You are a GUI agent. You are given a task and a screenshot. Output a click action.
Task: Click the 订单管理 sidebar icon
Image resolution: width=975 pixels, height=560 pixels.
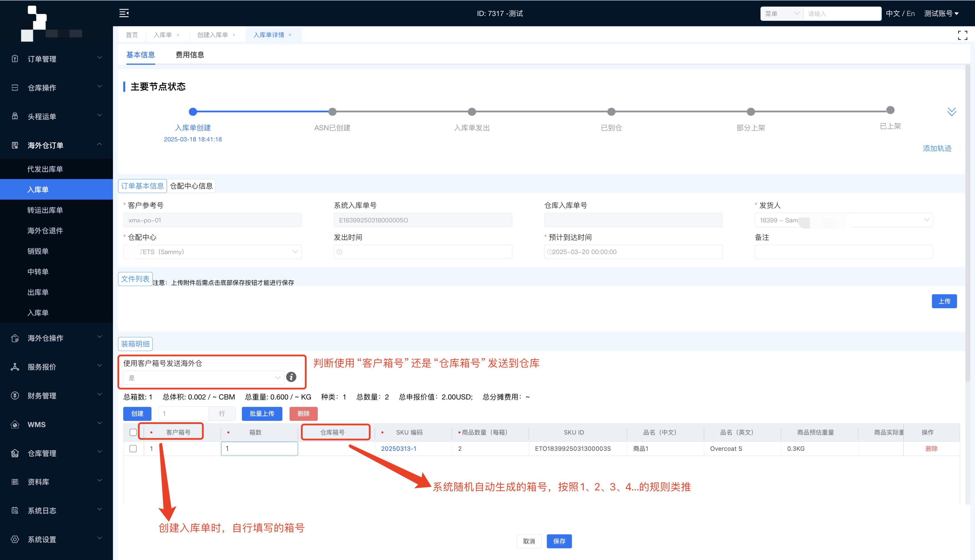coord(15,59)
